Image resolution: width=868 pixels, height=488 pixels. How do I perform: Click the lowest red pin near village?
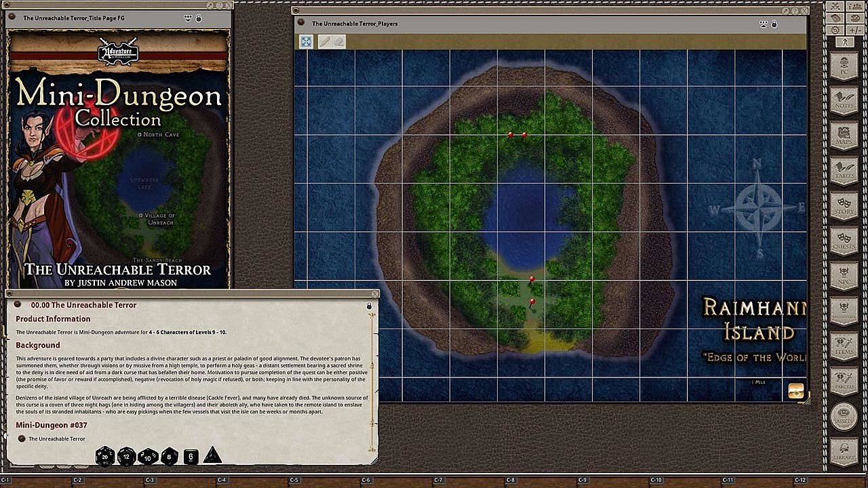pos(532,302)
